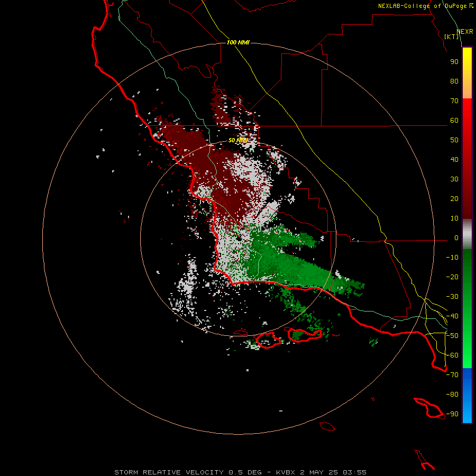Click the '-40' value on the velocity scale
This screenshot has height=476, width=476.
click(452, 316)
